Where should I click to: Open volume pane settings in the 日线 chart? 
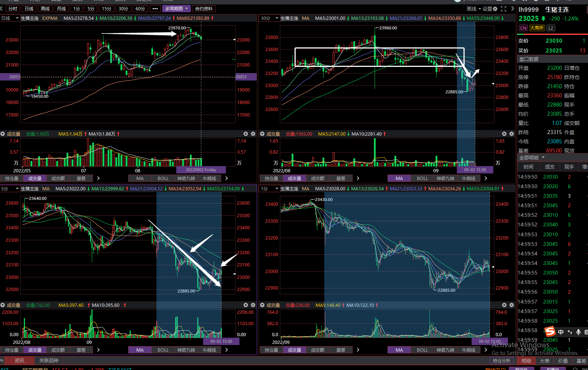pos(253,134)
